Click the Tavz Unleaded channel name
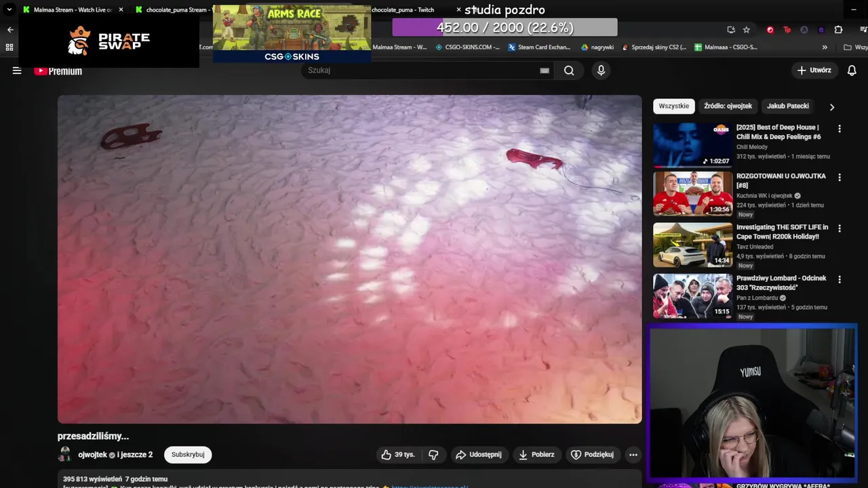868x488 pixels. [755, 247]
